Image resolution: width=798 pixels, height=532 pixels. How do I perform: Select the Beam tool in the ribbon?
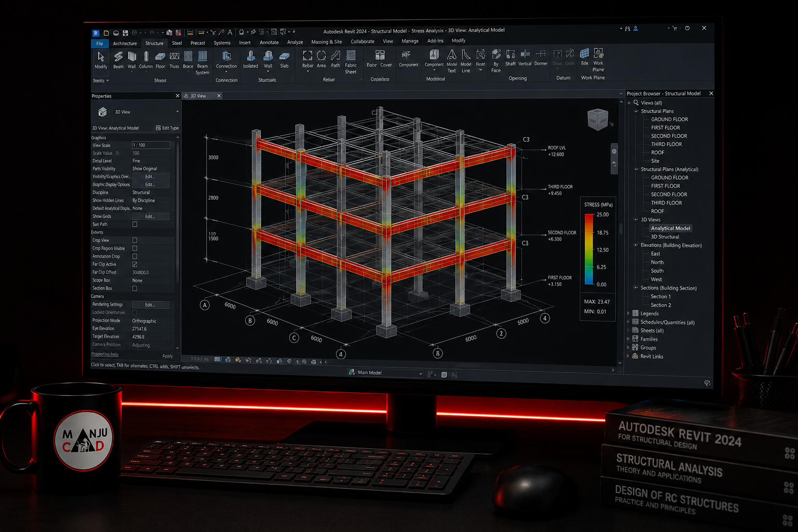pos(118,60)
